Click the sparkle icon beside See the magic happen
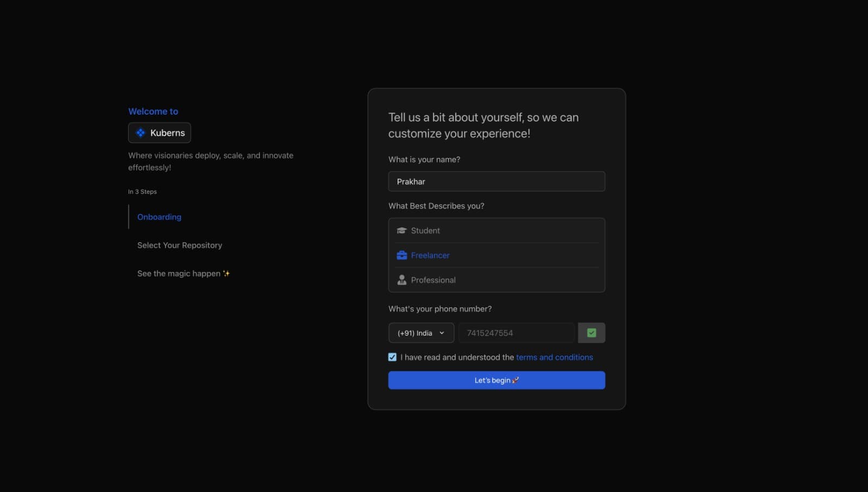 [226, 273]
